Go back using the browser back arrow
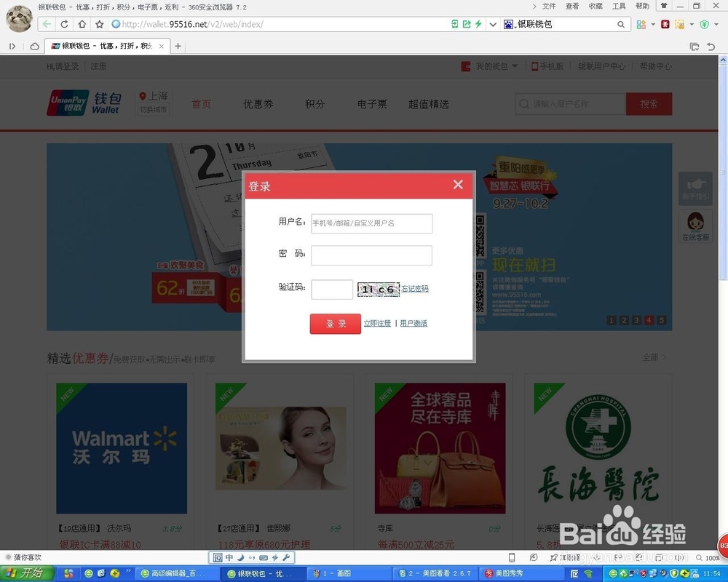728x582 pixels. click(47, 24)
